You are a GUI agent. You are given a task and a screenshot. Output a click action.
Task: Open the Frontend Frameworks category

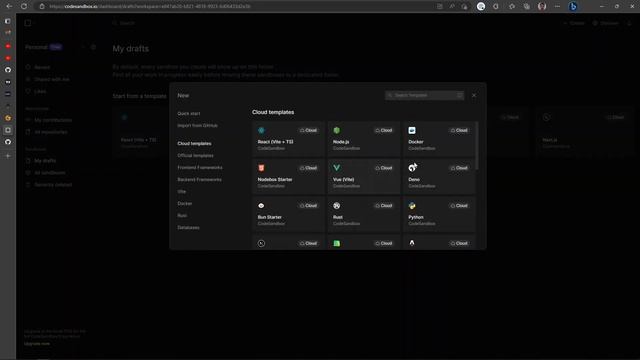pos(200,167)
